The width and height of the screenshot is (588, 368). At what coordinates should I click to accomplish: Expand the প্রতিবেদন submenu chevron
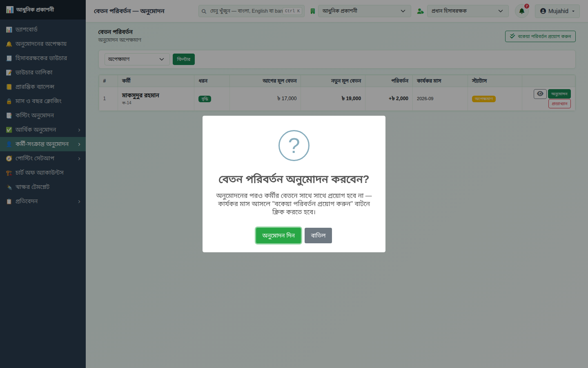[x=79, y=202]
